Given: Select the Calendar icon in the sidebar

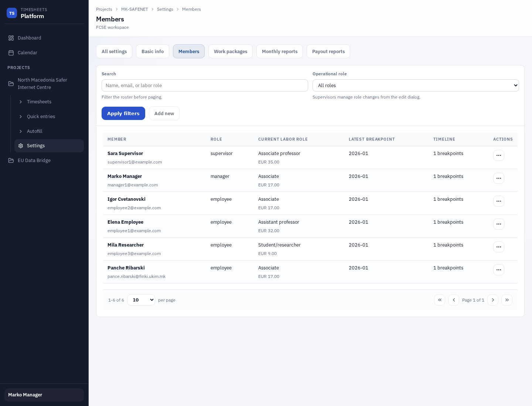Looking at the screenshot, I should coord(11,52).
